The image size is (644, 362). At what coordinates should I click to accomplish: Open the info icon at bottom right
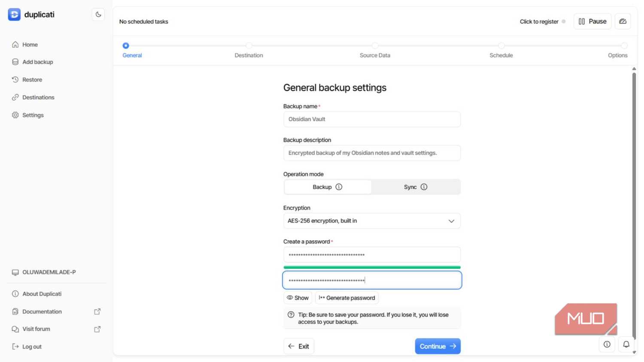click(x=607, y=344)
